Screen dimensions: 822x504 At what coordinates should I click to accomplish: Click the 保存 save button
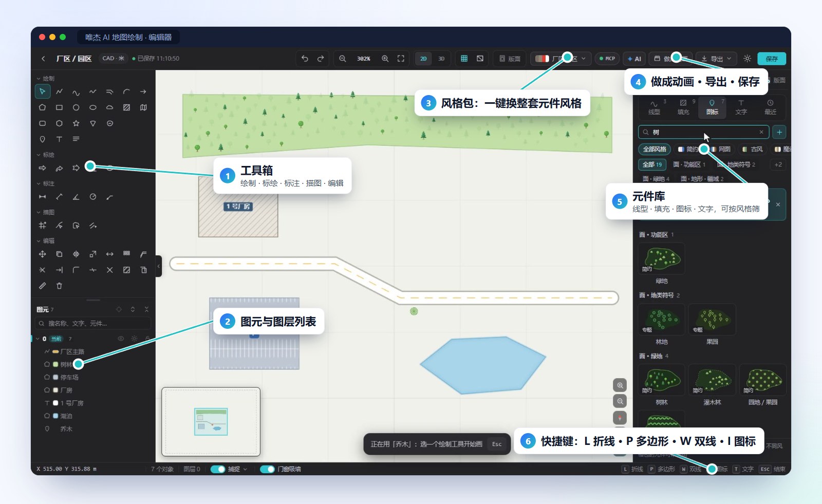772,59
